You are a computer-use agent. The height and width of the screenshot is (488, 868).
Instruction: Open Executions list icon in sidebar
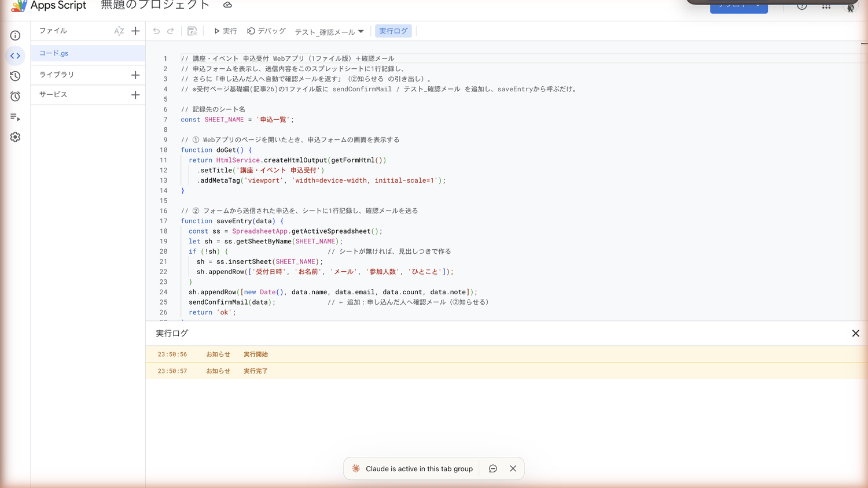click(x=15, y=117)
